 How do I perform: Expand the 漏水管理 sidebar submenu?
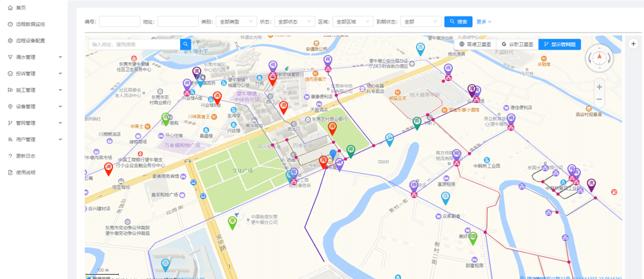click(x=35, y=57)
